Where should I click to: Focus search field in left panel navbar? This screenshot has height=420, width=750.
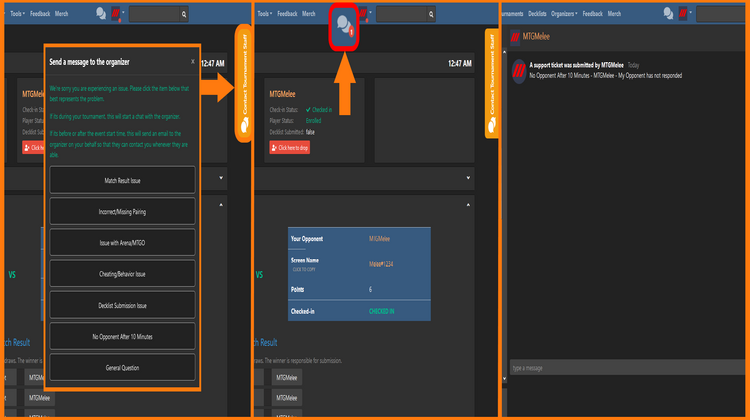coord(154,14)
